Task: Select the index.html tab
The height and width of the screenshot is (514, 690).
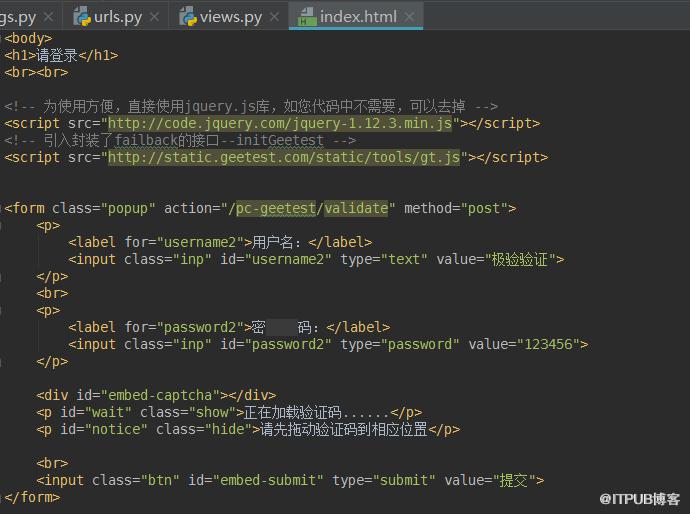Action: [358, 17]
